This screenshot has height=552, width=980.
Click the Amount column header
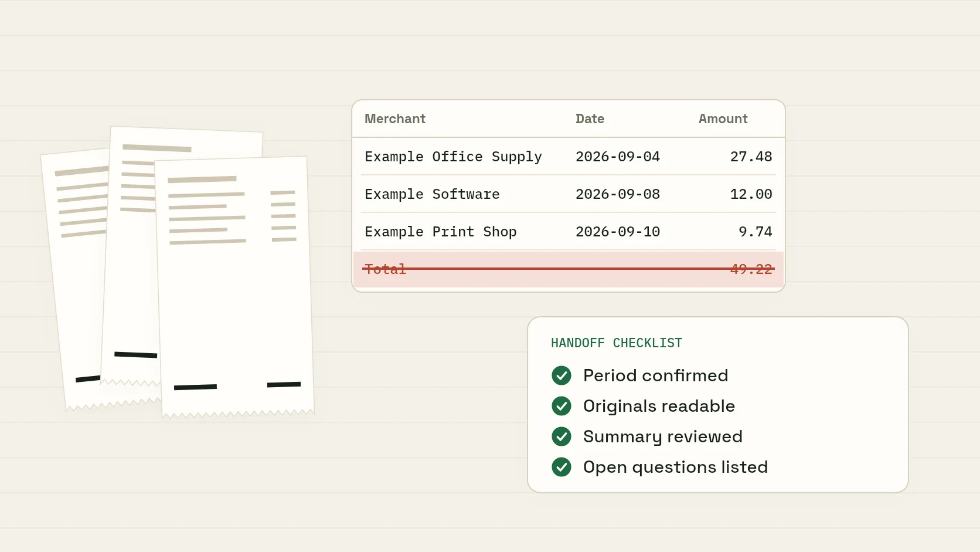pyautogui.click(x=723, y=118)
